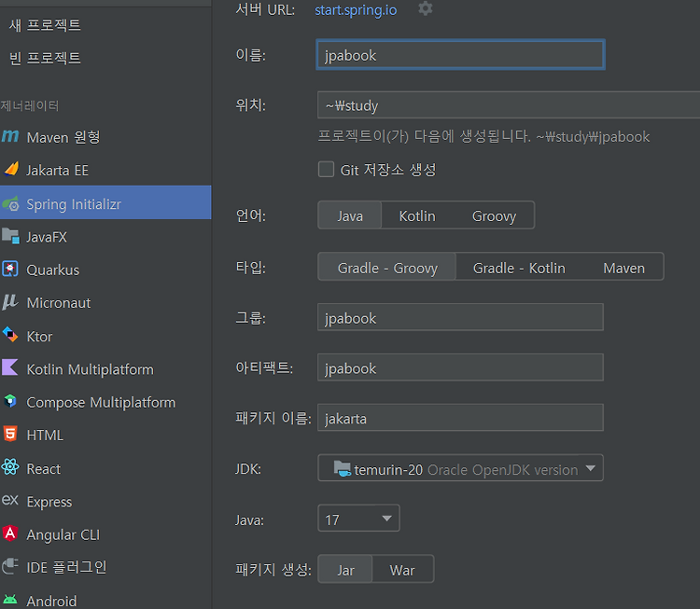Click the IDE plugin plug icon

(10, 566)
